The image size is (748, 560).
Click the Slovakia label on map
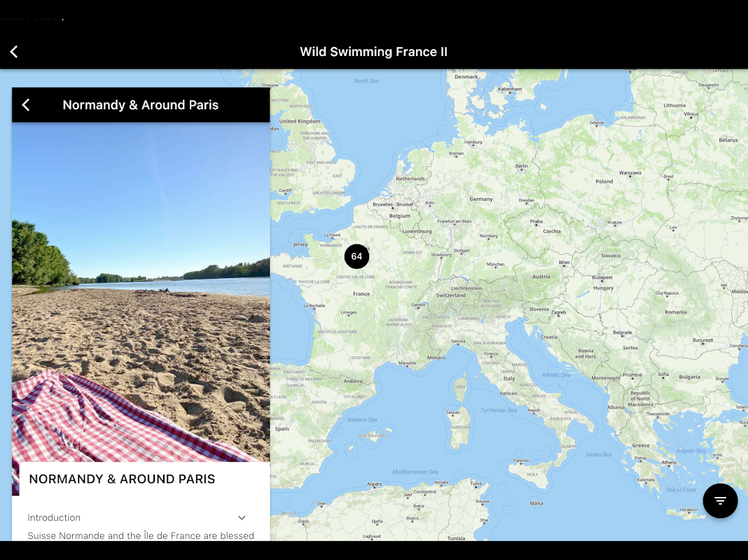coord(611,255)
